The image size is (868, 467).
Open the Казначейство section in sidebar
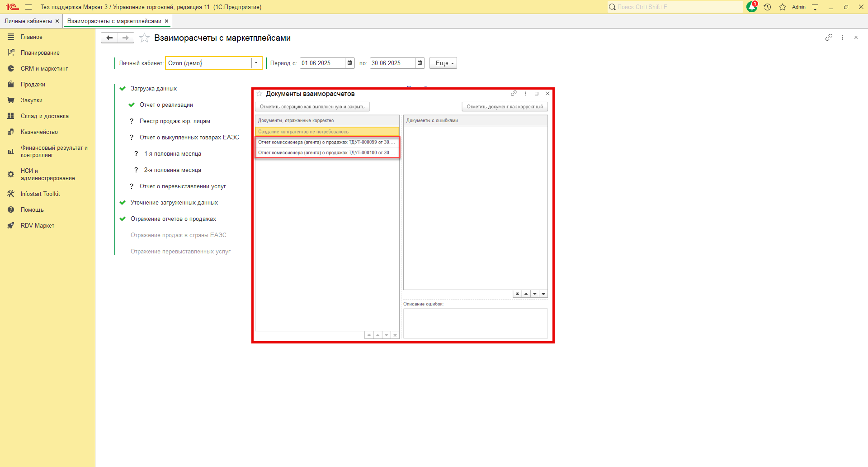tap(39, 132)
